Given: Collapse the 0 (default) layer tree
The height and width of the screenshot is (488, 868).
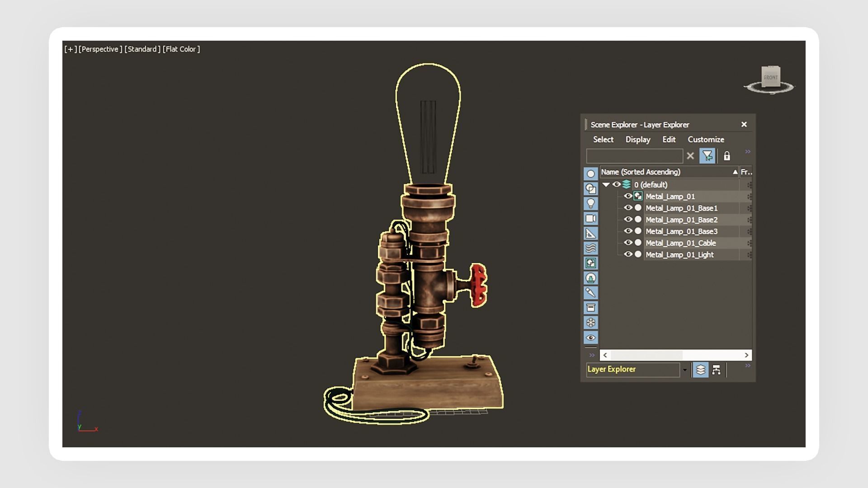Looking at the screenshot, I should (606, 184).
